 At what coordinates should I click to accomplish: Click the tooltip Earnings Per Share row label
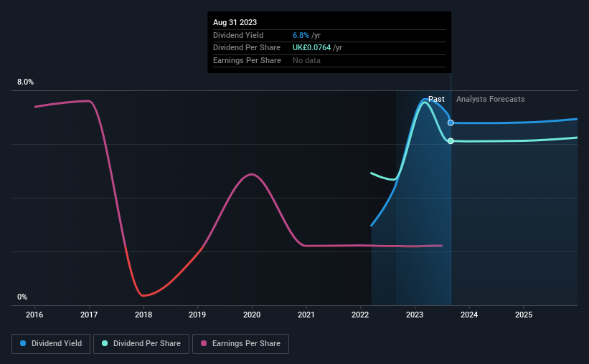click(248, 60)
